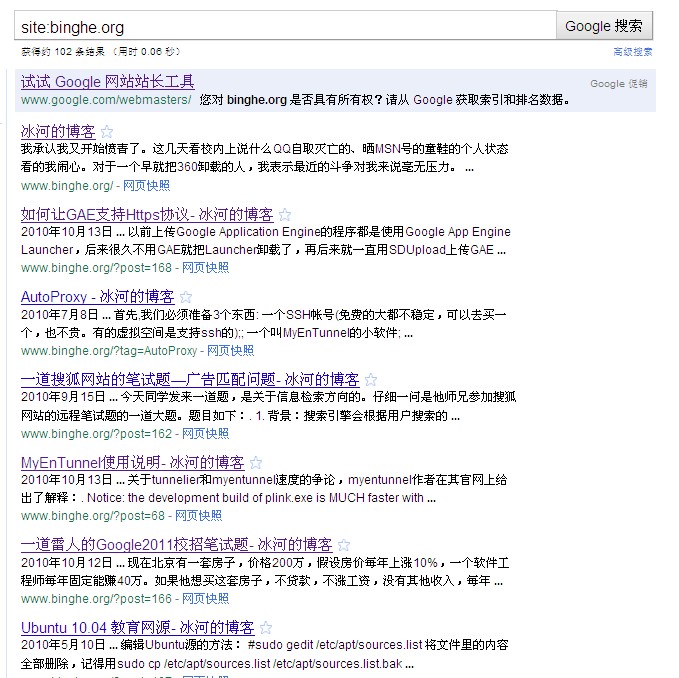Screen dimensions: 679x678
Task: Star the 如何让GAE支持Https协议 result
Action: tap(285, 214)
